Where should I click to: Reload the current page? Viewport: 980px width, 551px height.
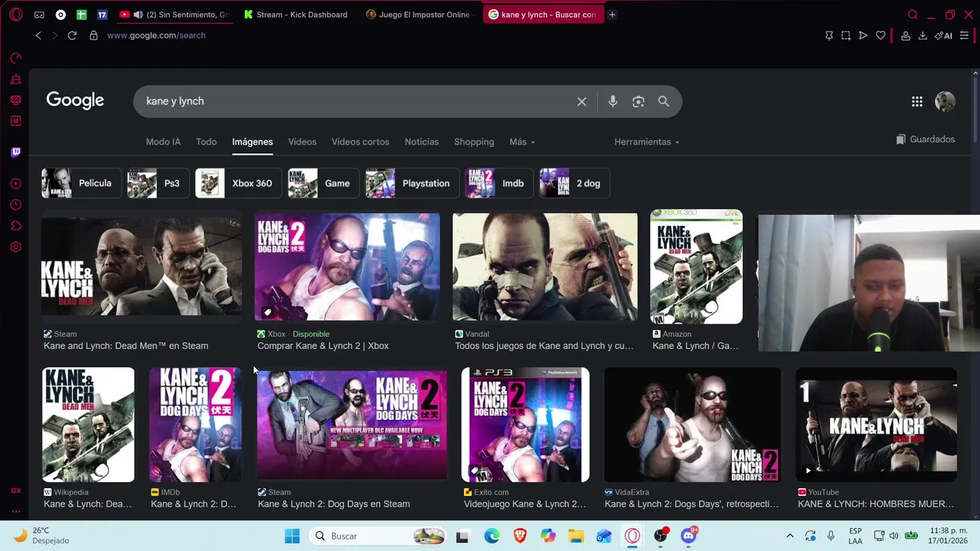[72, 35]
